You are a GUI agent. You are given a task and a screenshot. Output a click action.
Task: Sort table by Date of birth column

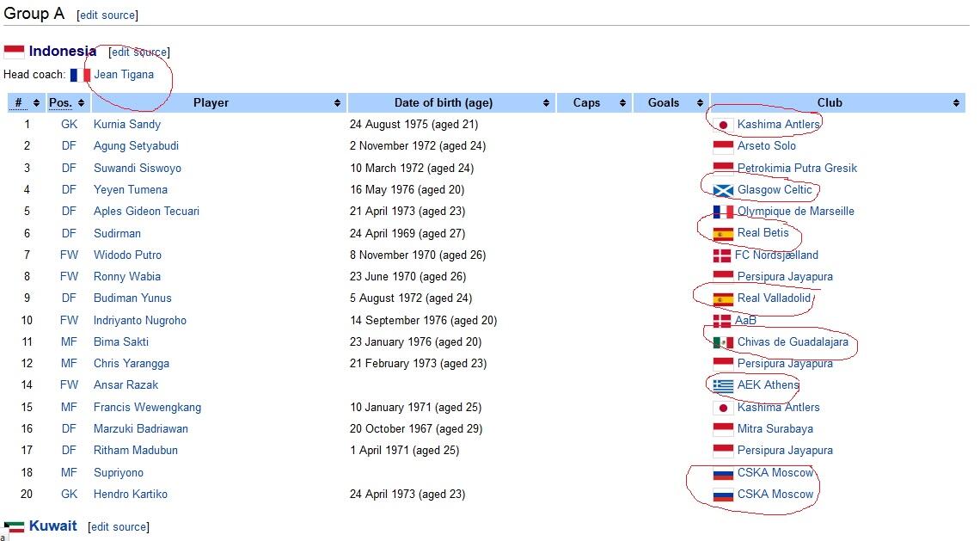coord(444,103)
